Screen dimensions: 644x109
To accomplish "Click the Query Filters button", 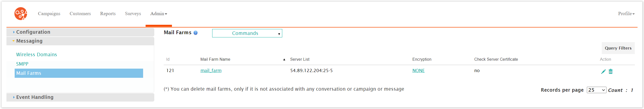I will point(618,48).
